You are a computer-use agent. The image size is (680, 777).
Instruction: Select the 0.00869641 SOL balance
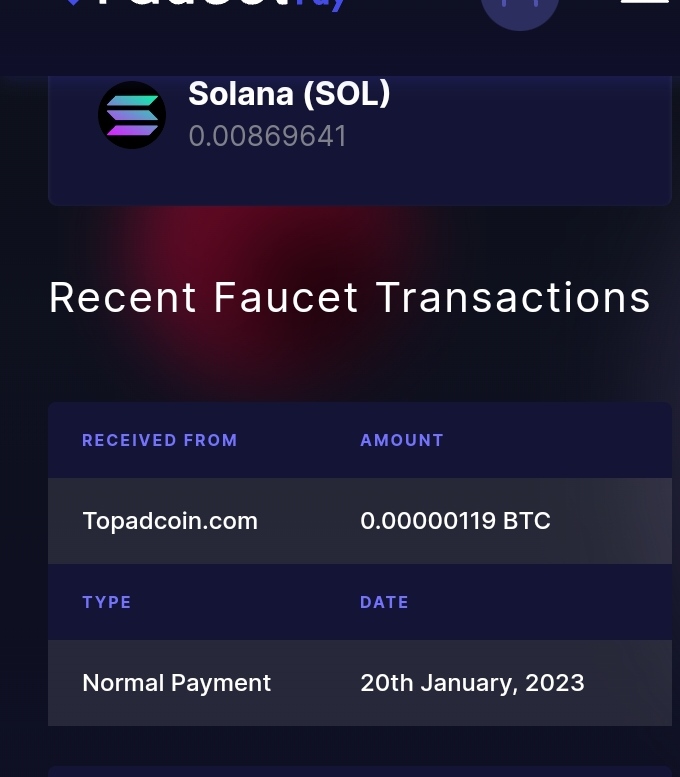[267, 136]
